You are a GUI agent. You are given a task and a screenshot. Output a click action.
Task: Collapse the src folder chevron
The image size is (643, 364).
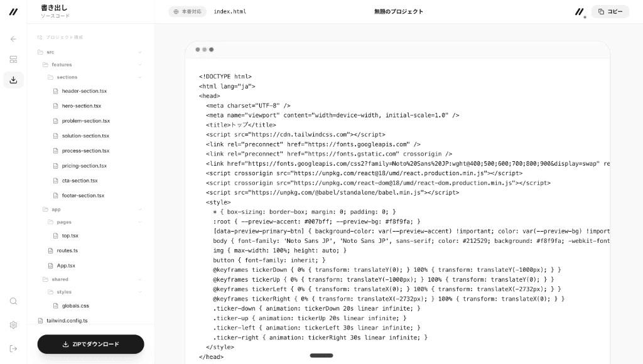(140, 52)
